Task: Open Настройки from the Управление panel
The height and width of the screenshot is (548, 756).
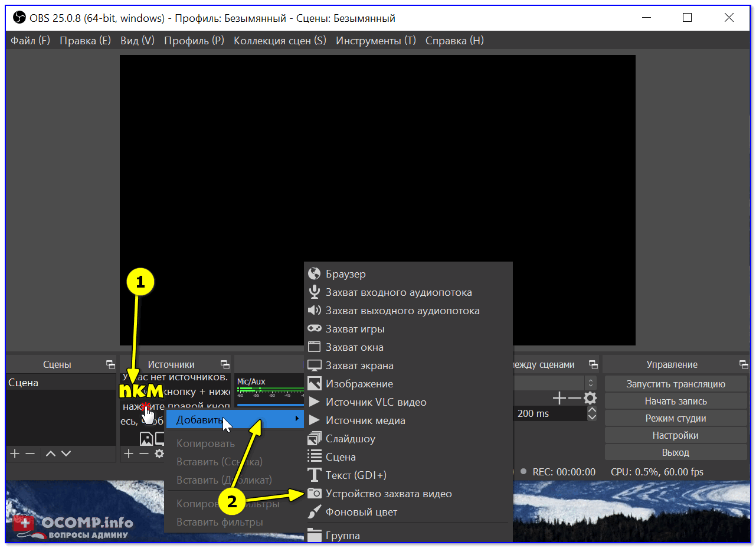Action: point(675,435)
